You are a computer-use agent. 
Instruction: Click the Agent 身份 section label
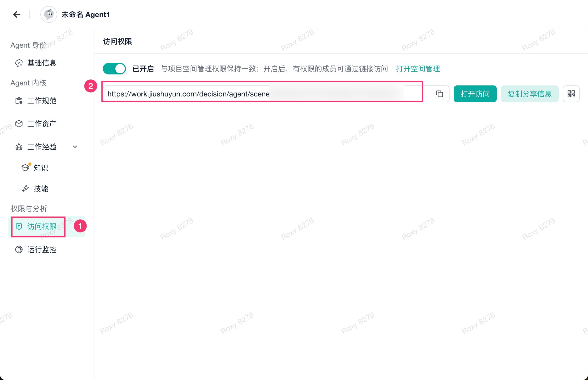pyautogui.click(x=28, y=45)
